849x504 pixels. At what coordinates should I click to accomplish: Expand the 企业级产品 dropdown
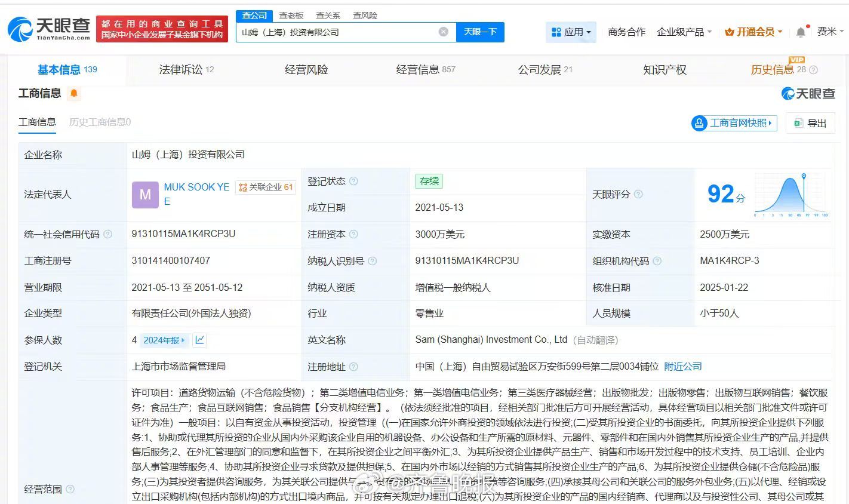[x=684, y=32]
